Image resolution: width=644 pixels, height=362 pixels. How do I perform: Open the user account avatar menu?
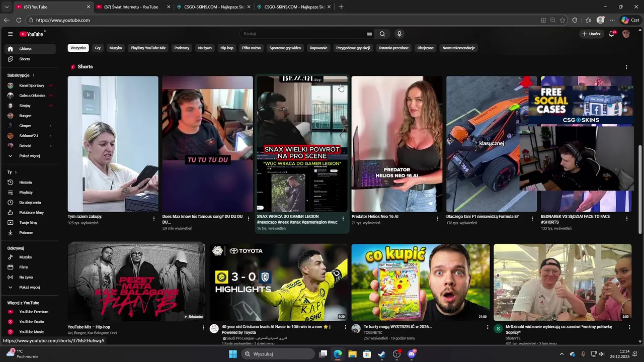coord(626,34)
